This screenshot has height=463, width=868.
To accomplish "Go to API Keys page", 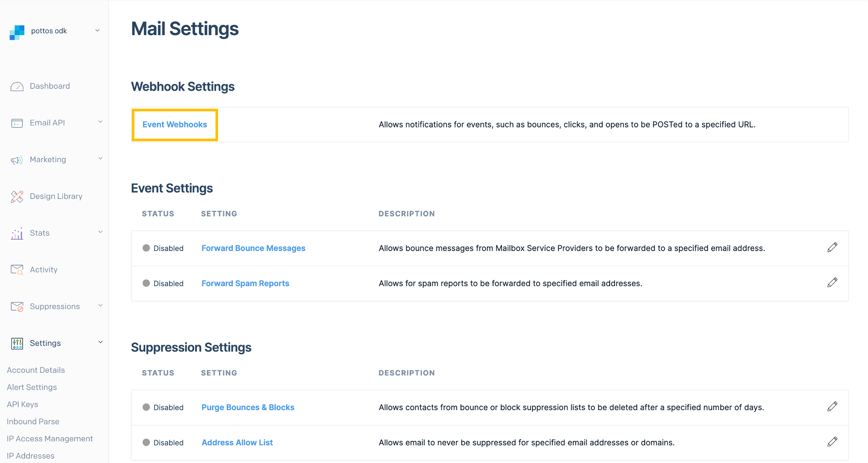I will pos(23,404).
